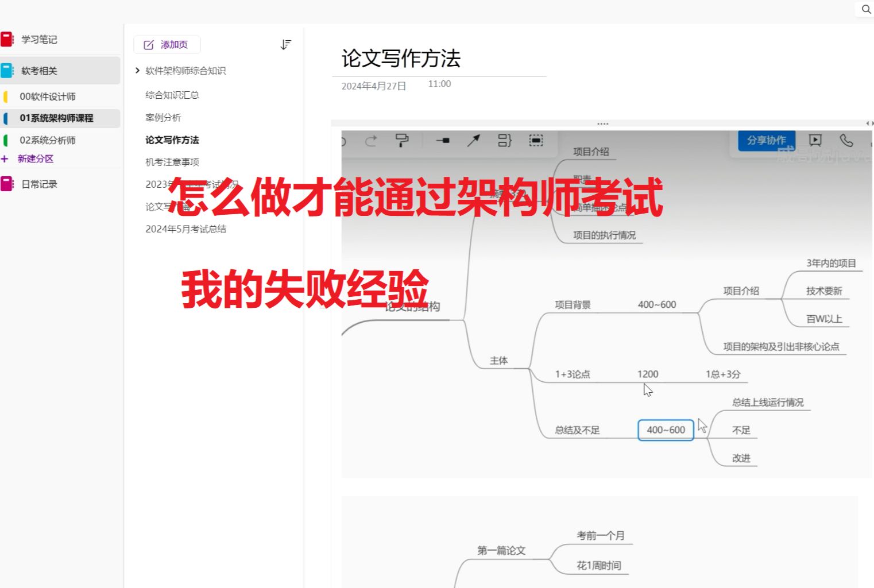Screen dimensions: 874x588
Task: Click 新建分区 to add section
Action: tap(35, 158)
